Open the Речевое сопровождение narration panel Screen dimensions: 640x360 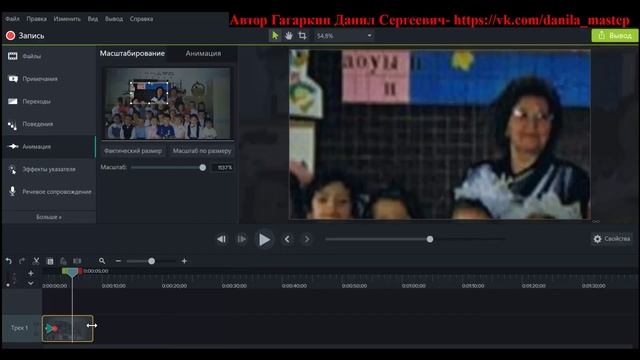click(x=49, y=192)
